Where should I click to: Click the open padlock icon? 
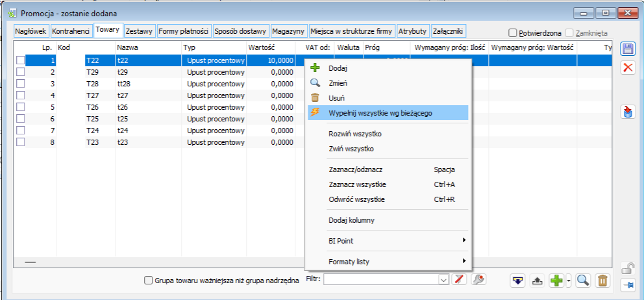(627, 268)
